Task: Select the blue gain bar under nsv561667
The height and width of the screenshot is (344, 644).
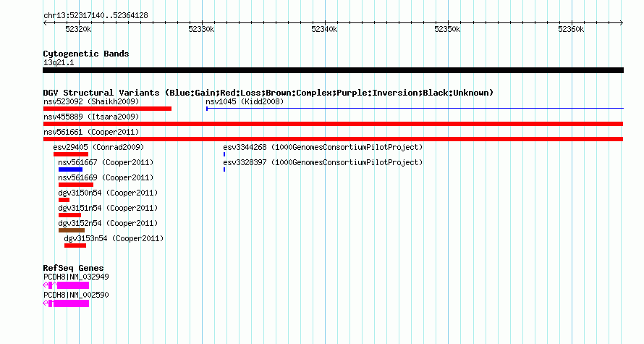Action: (x=70, y=169)
